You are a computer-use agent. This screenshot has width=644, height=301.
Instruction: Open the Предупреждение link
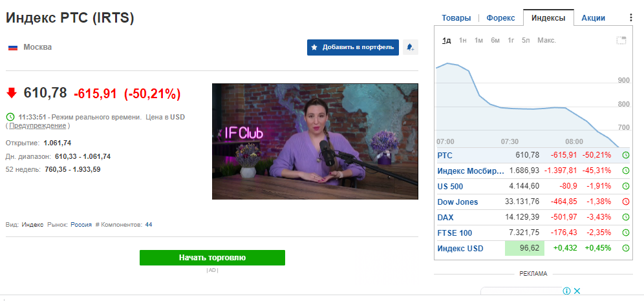38,125
